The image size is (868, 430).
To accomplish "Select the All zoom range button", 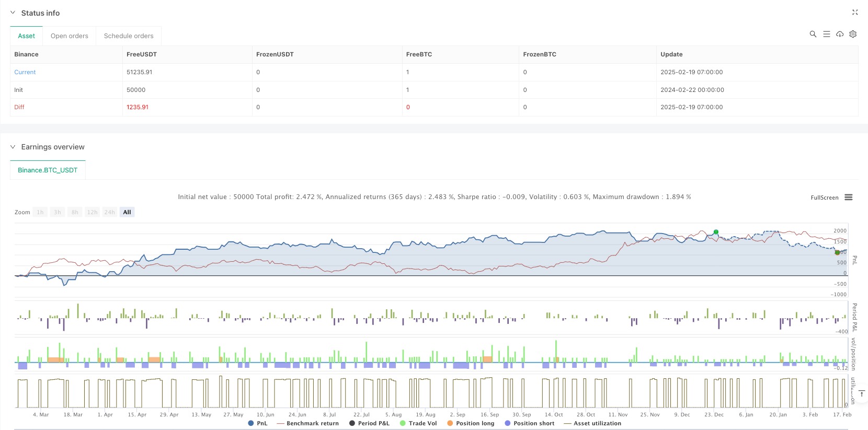I will click(x=127, y=212).
